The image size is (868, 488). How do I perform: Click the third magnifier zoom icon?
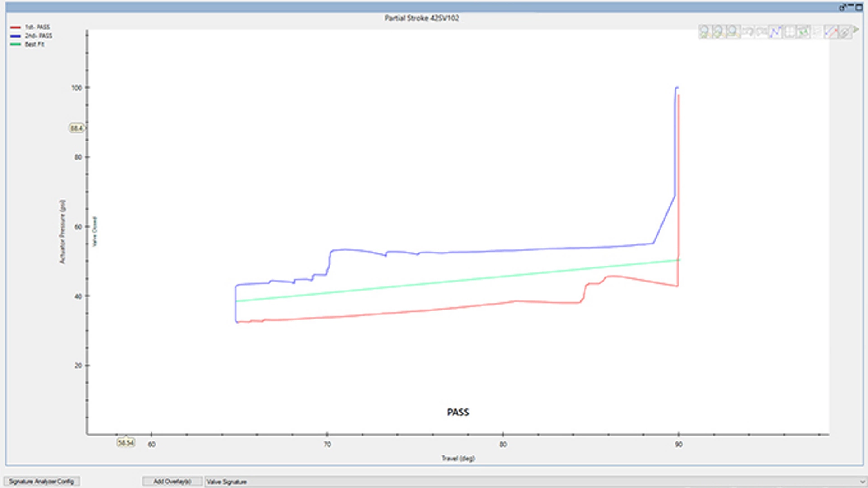tap(733, 32)
